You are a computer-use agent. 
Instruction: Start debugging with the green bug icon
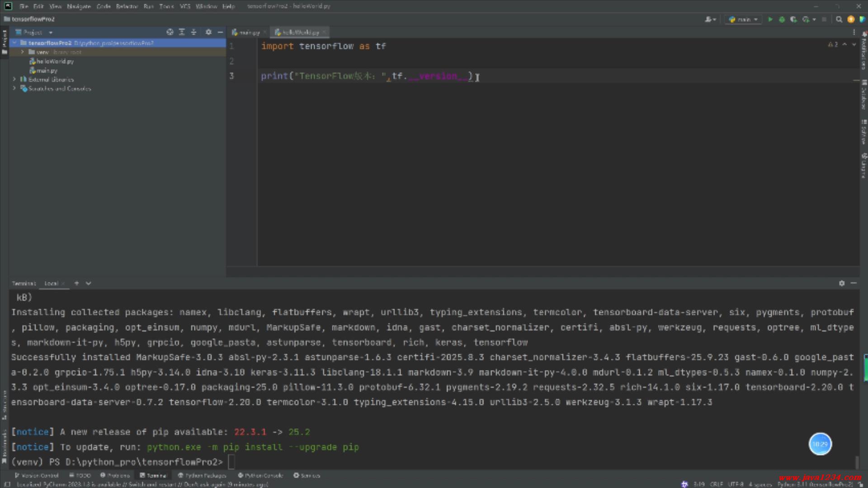pos(782,19)
